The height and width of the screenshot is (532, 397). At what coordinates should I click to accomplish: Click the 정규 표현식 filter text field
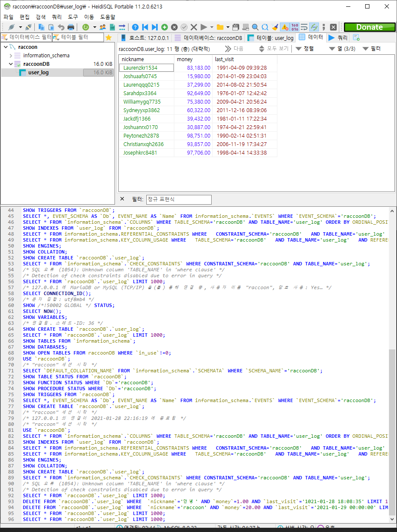coord(179,200)
